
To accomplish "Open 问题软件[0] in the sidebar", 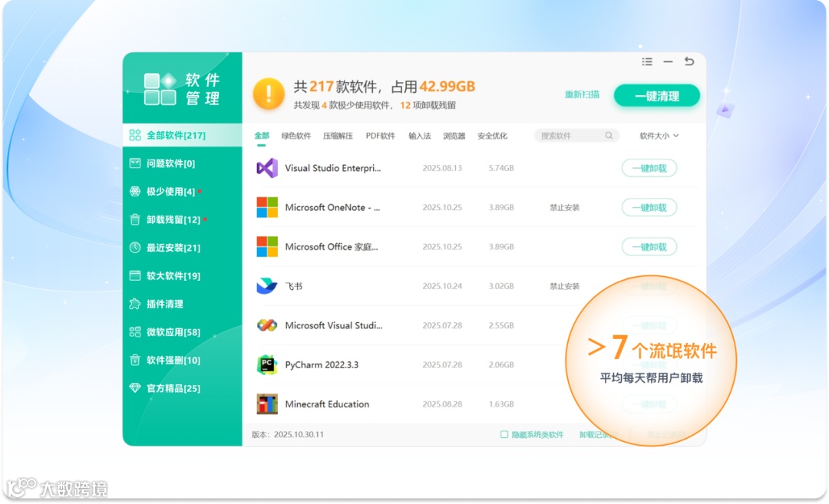I will tap(183, 163).
